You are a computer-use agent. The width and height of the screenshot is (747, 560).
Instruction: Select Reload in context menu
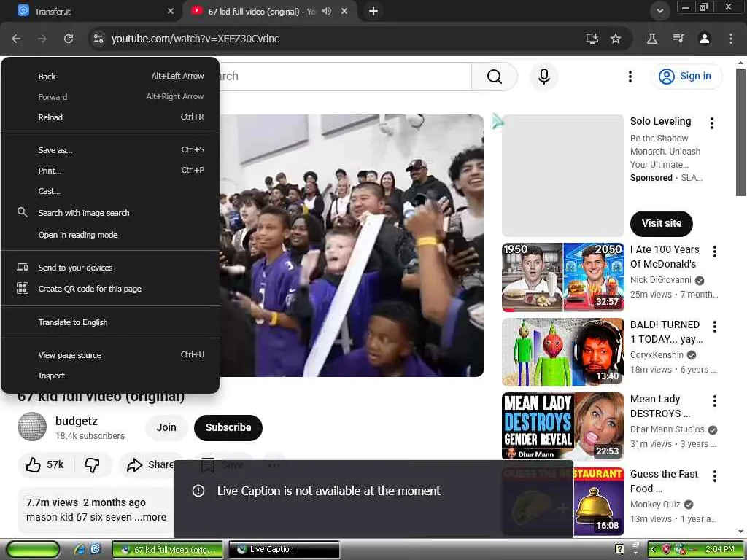point(110,117)
